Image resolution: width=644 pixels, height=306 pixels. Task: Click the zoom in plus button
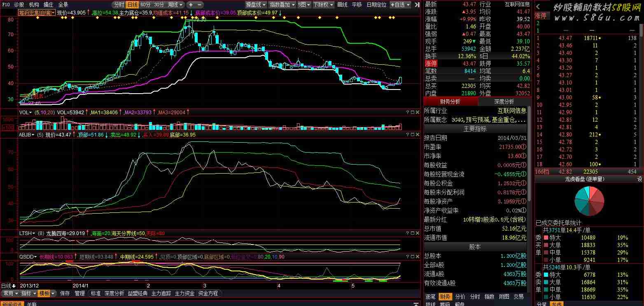point(191,5)
